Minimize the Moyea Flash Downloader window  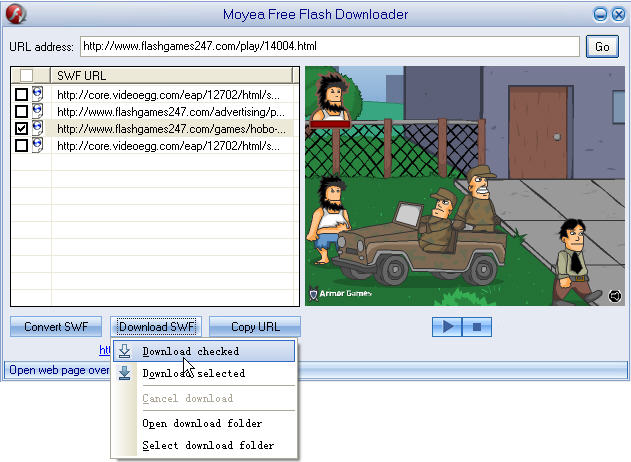pyautogui.click(x=600, y=15)
